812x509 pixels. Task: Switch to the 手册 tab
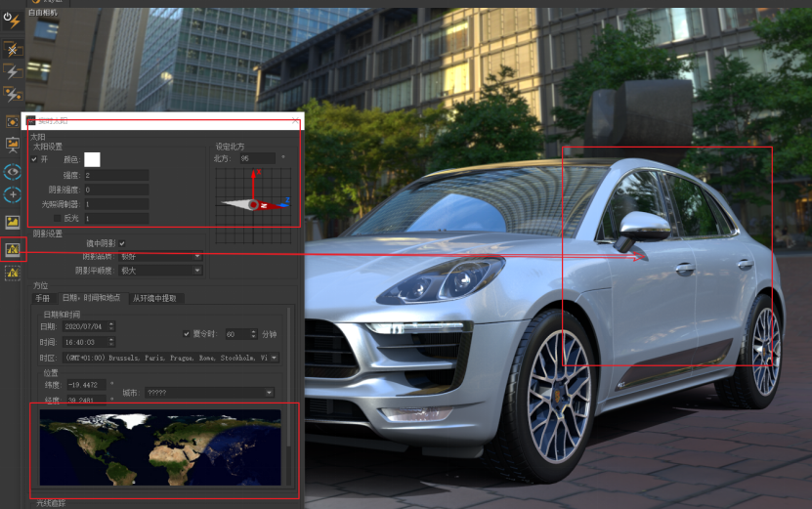43,298
